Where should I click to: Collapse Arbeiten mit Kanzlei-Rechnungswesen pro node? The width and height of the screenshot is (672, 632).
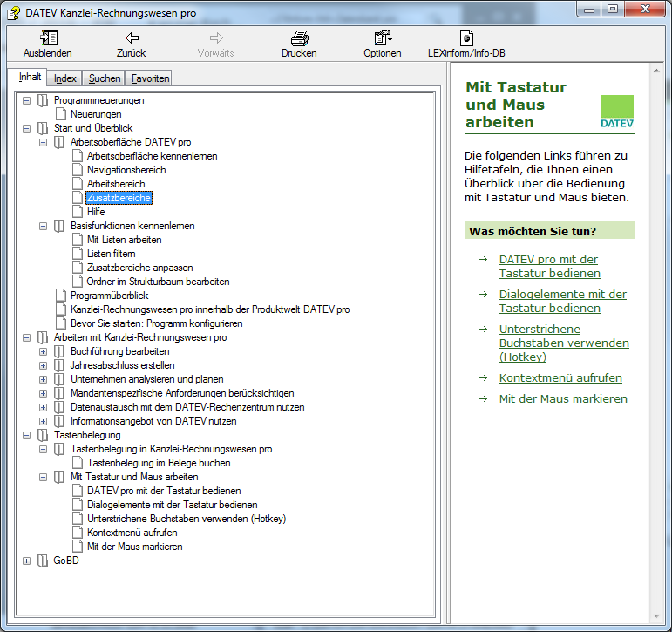point(26,338)
